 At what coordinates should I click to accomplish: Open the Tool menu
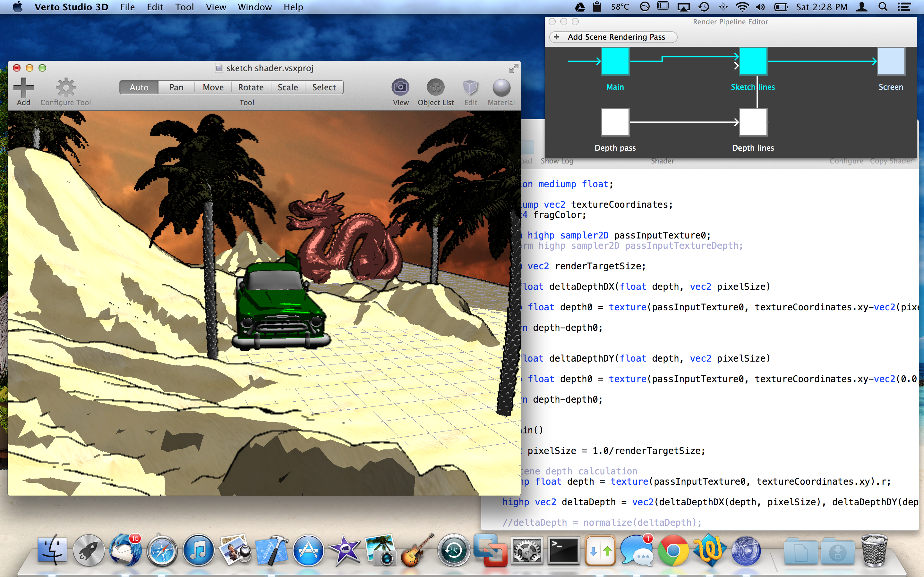(184, 7)
